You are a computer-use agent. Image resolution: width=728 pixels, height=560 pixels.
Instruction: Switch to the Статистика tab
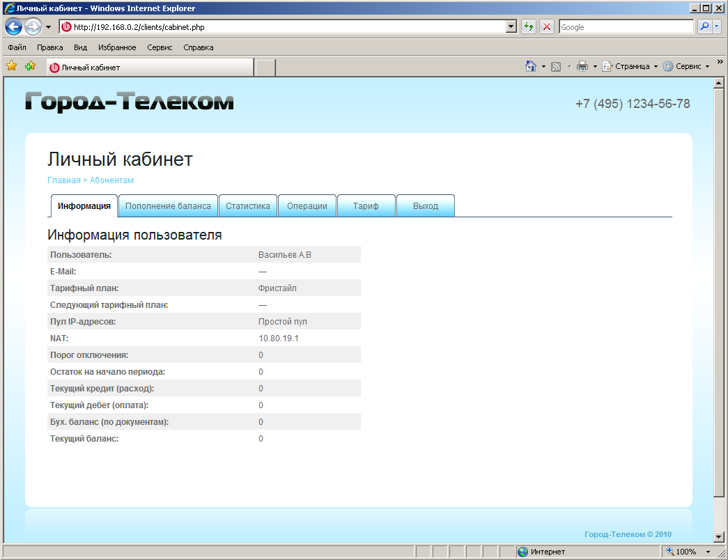click(x=248, y=206)
